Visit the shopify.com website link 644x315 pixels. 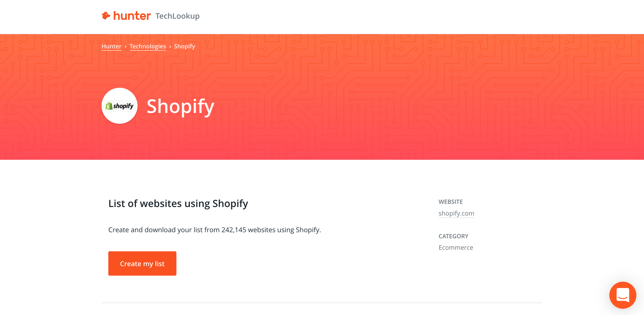[456, 213]
